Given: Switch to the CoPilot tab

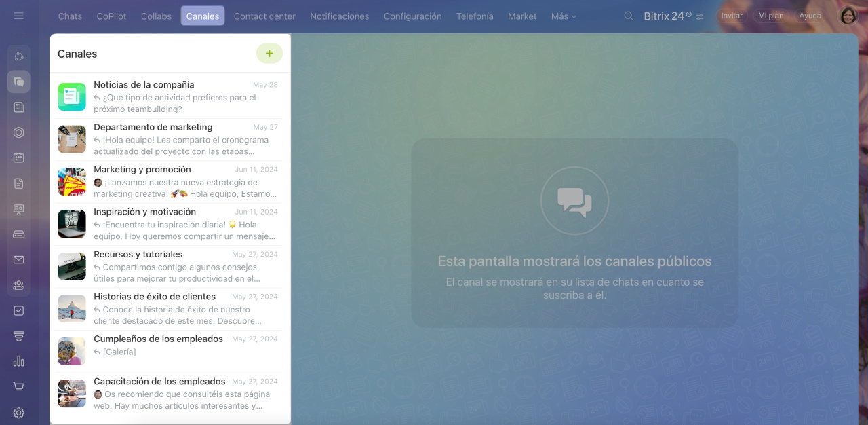Looking at the screenshot, I should click(x=111, y=16).
